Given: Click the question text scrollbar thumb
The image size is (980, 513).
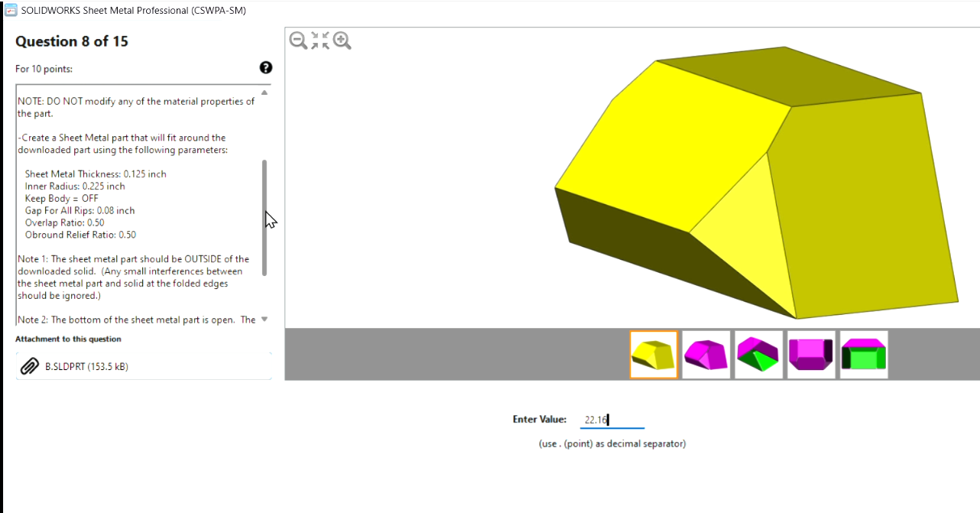Looking at the screenshot, I should point(264,218).
